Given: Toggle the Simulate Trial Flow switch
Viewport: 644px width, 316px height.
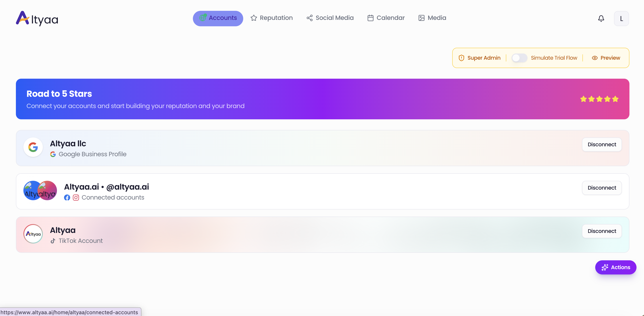Looking at the screenshot, I should [519, 58].
